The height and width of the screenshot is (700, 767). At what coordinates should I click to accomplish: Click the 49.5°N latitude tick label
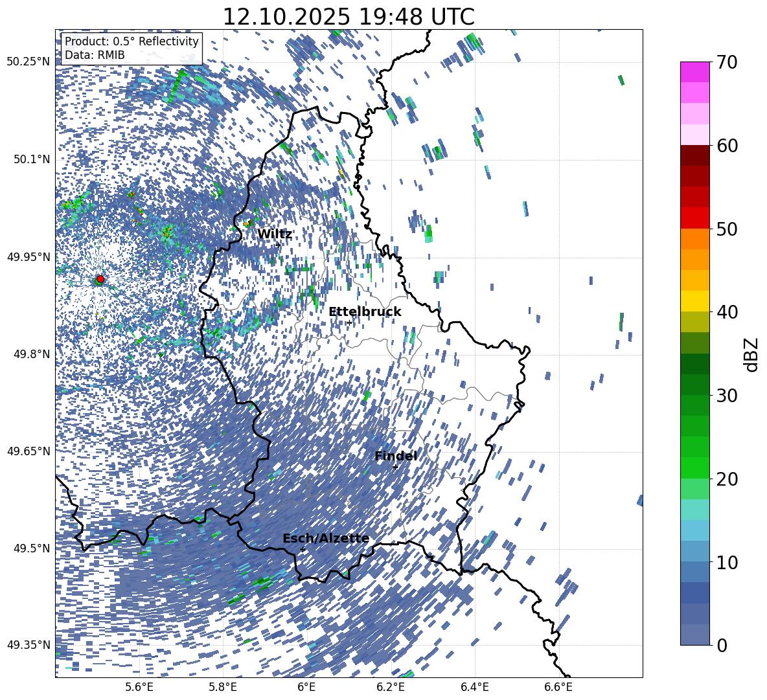[x=32, y=548]
